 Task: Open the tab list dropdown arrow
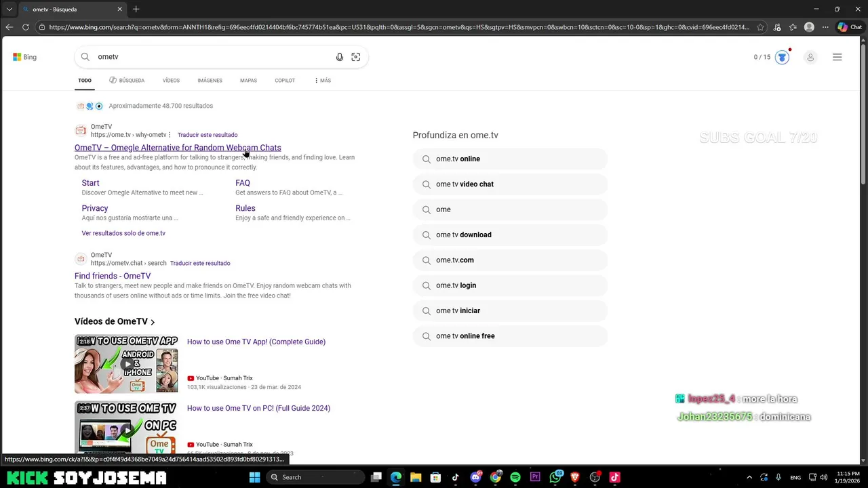click(x=9, y=9)
